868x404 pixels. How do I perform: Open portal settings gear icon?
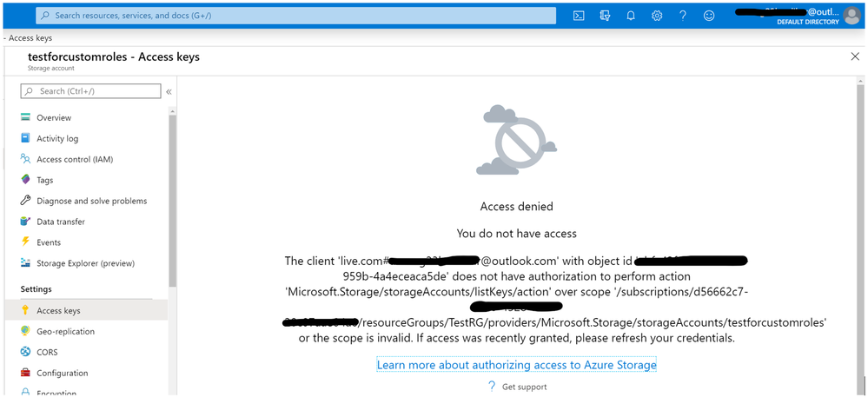pyautogui.click(x=657, y=16)
